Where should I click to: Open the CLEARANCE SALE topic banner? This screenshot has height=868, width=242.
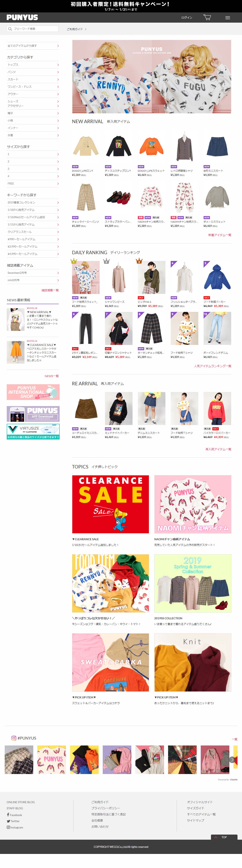(110, 504)
